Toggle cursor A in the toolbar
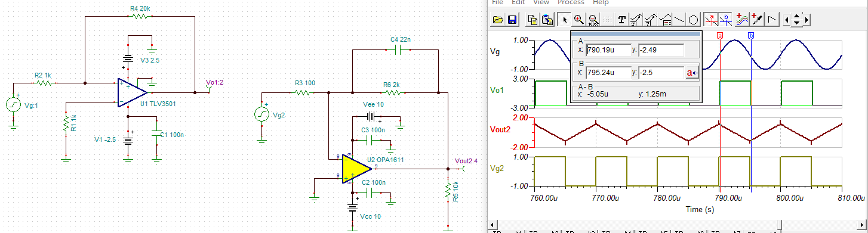 710,20
